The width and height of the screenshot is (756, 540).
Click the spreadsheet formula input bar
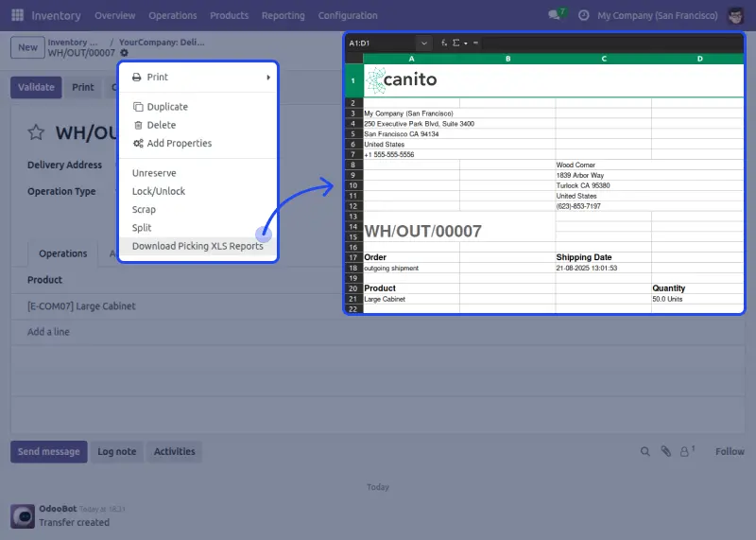pyautogui.click(x=612, y=43)
